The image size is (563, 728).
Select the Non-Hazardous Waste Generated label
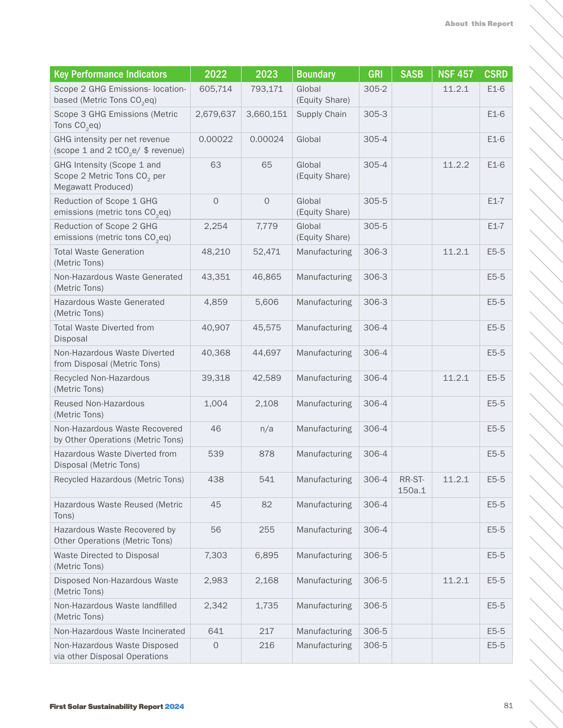click(118, 282)
